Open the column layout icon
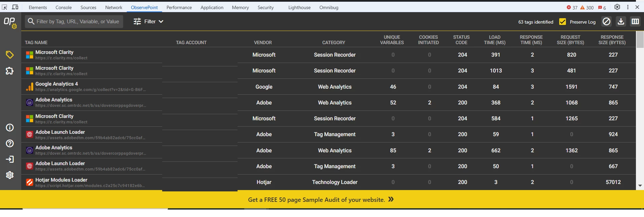644x217 pixels. pyautogui.click(x=635, y=22)
